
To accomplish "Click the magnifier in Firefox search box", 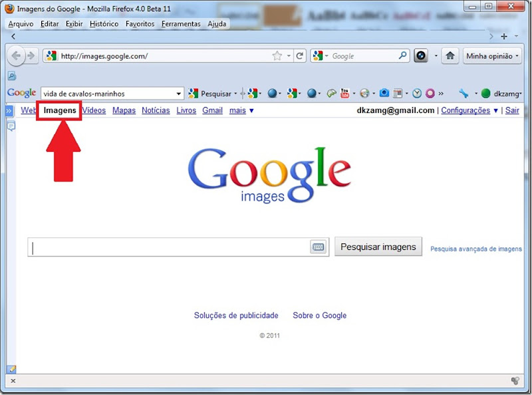I will [x=402, y=56].
